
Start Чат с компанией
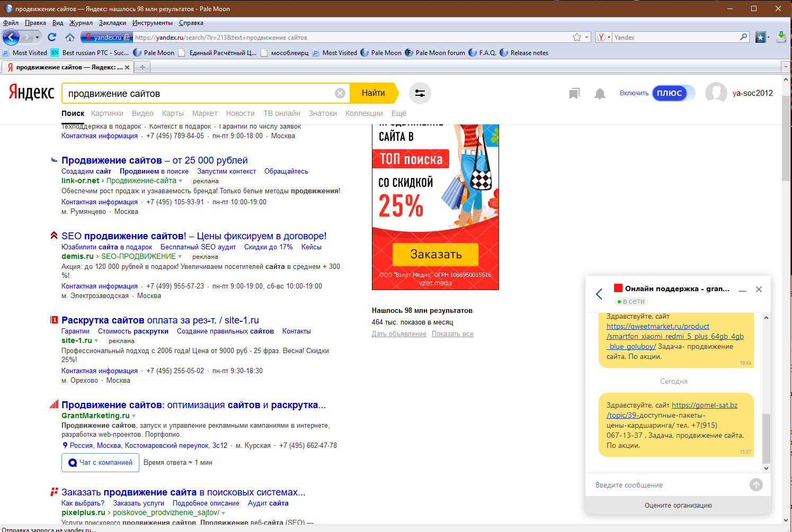tap(101, 463)
